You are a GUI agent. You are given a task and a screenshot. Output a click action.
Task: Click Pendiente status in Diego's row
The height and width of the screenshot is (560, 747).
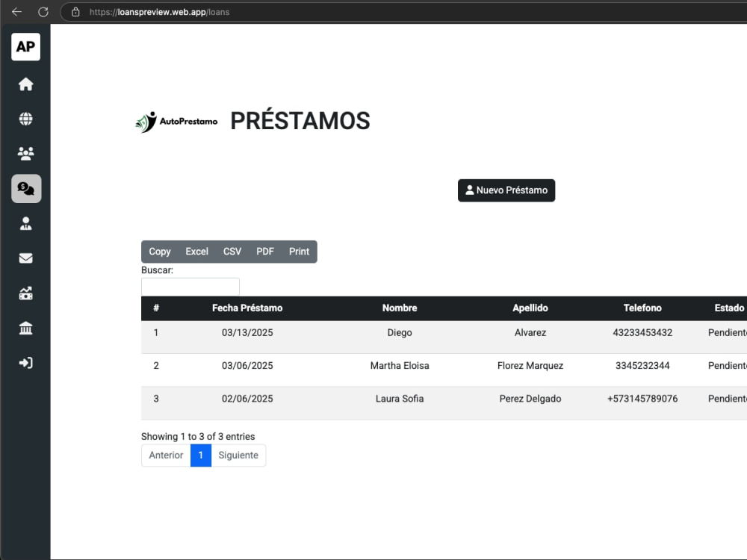(728, 332)
